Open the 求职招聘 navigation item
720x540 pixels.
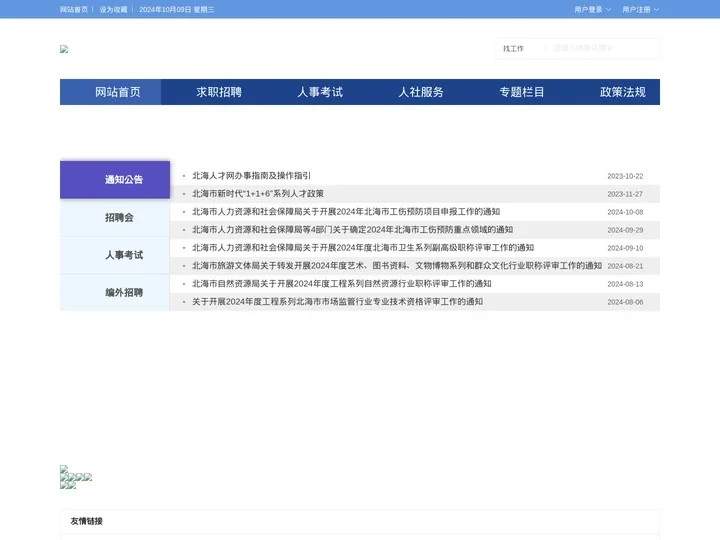coord(219,92)
